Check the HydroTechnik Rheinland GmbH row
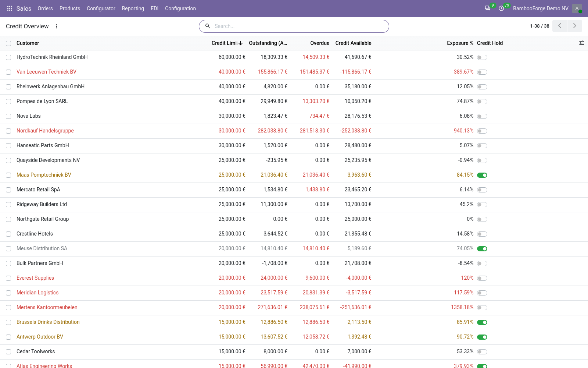The width and height of the screenshot is (588, 368). [x=8, y=57]
